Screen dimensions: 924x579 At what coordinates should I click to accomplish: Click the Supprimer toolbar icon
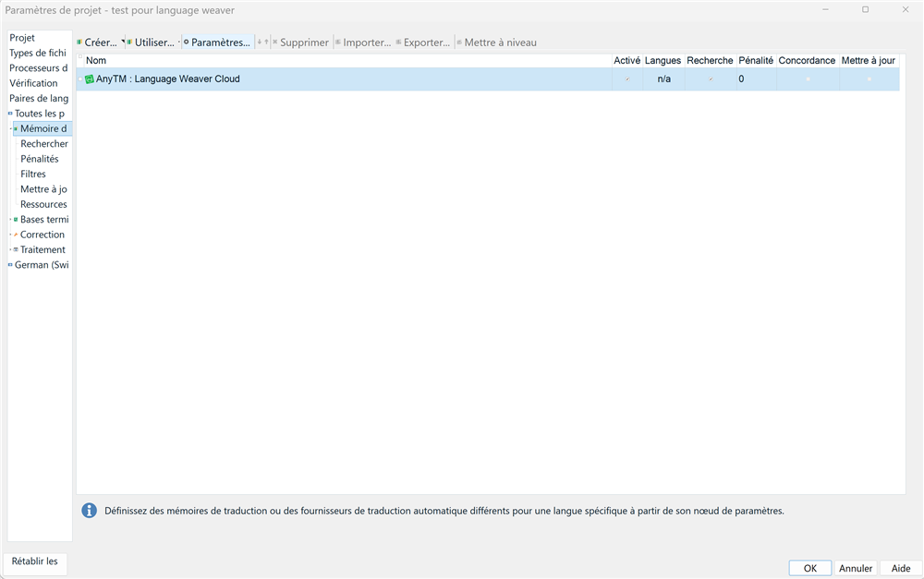[304, 42]
